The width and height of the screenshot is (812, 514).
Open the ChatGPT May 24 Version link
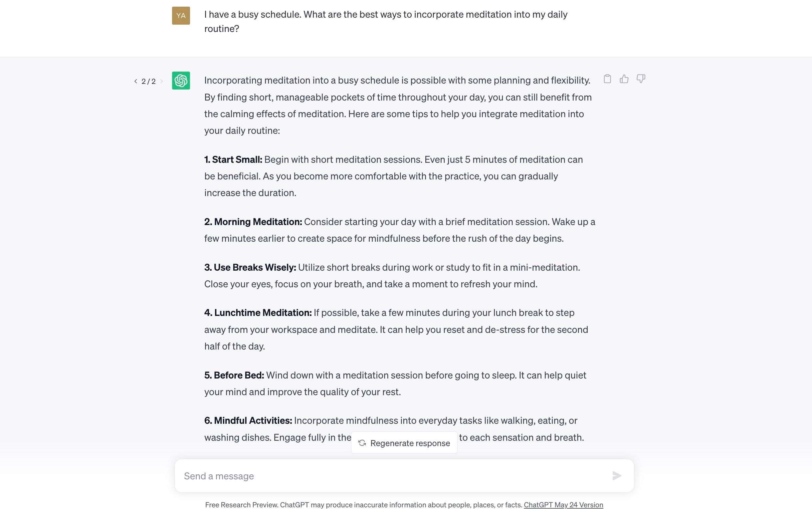click(x=563, y=505)
